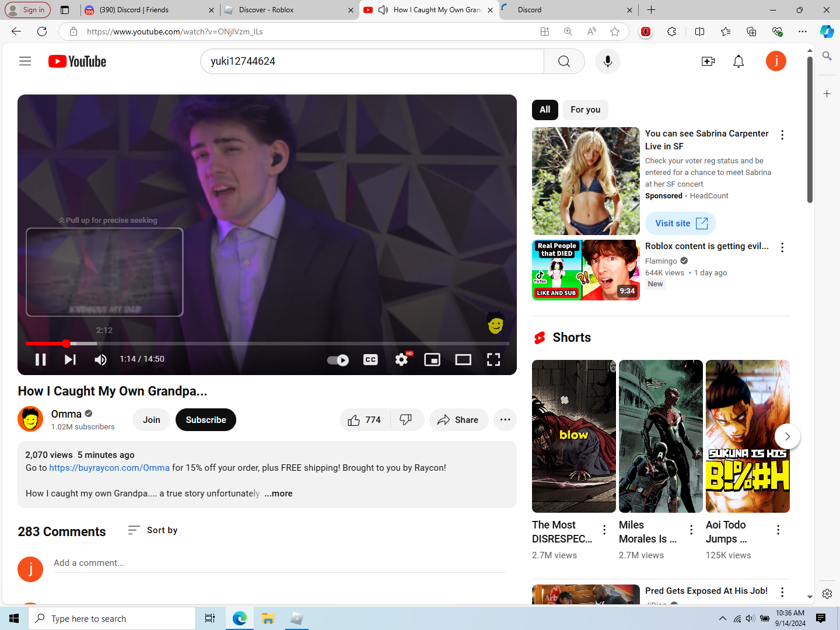
Task: Open options for Miles Morales short
Action: point(691,530)
